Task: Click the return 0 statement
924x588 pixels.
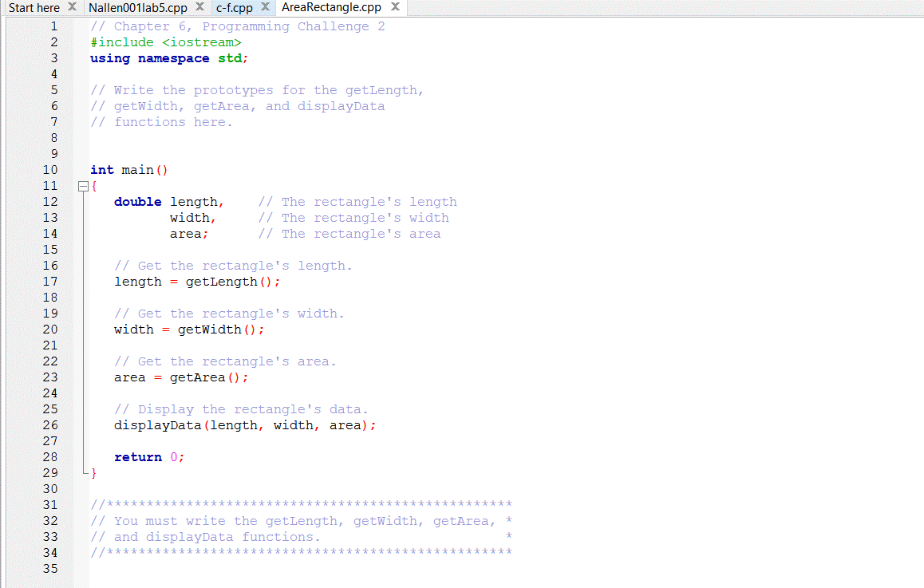Action: coord(148,456)
